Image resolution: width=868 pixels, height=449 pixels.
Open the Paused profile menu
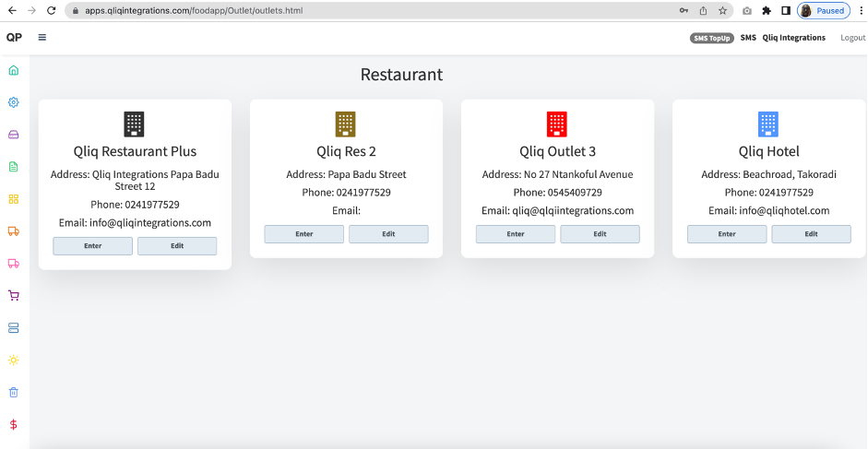[x=823, y=11]
